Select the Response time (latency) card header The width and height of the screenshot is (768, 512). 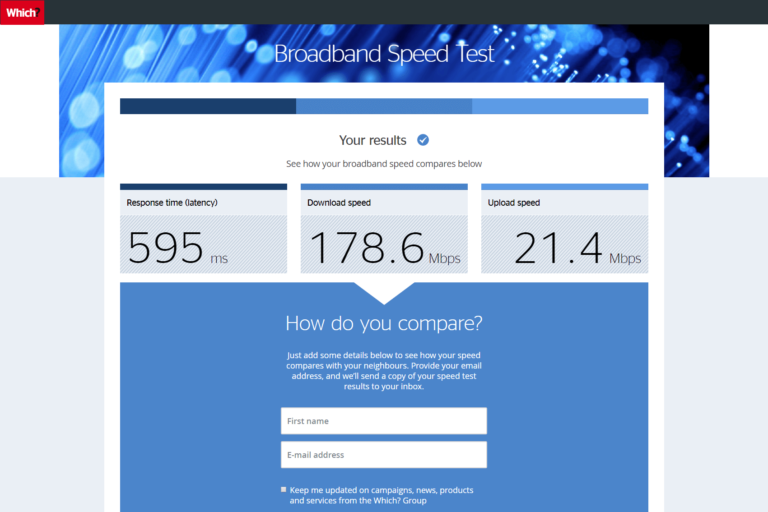[x=203, y=202]
